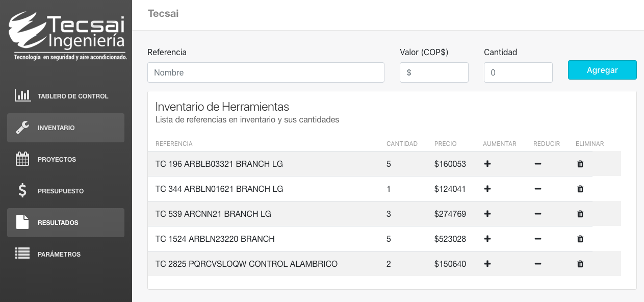Screen dimensions: 644x302
Task: Click the Tecsai header title link
Action: coord(163,13)
